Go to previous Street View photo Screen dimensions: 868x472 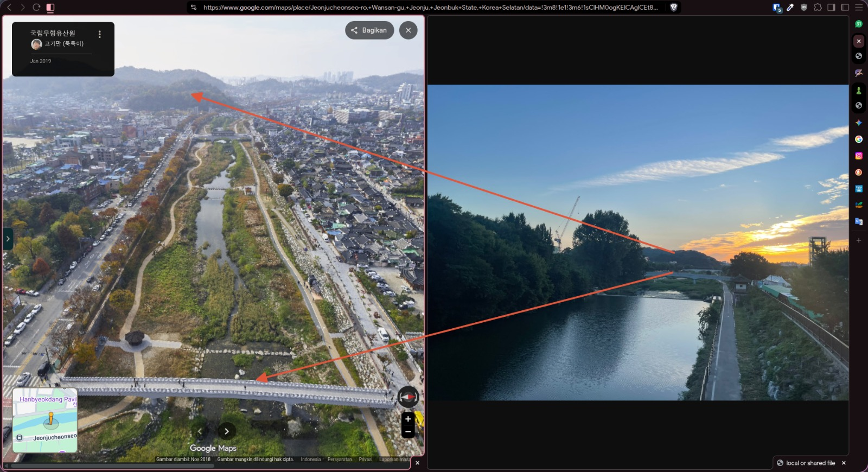click(200, 431)
